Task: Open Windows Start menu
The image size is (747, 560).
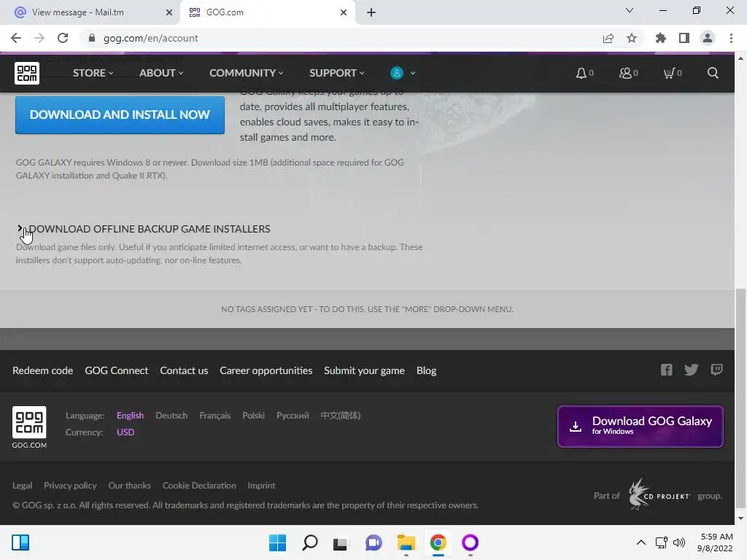Action: tap(277, 542)
